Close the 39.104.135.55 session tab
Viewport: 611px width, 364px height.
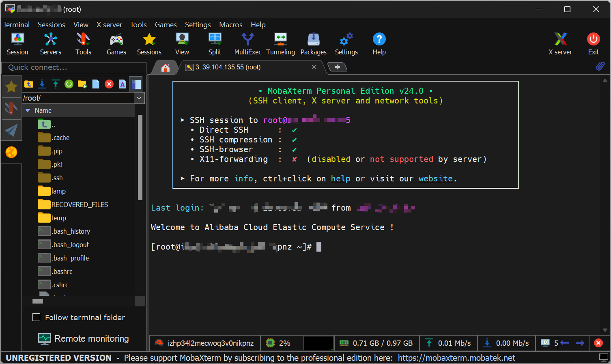point(314,67)
